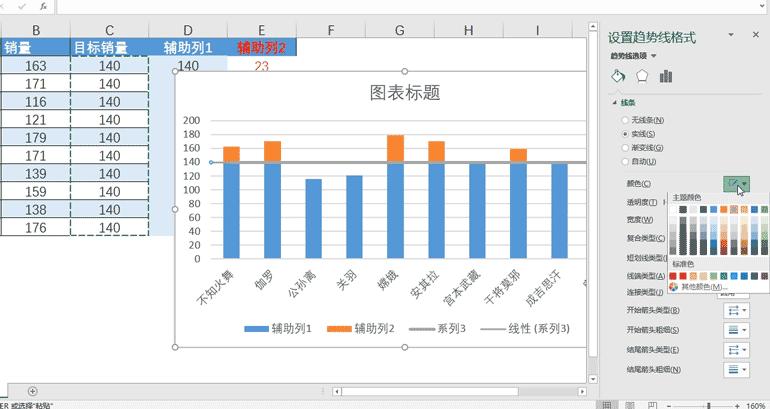Click the gray trendline at 140
Screen dimensions: 770x409
[398, 162]
